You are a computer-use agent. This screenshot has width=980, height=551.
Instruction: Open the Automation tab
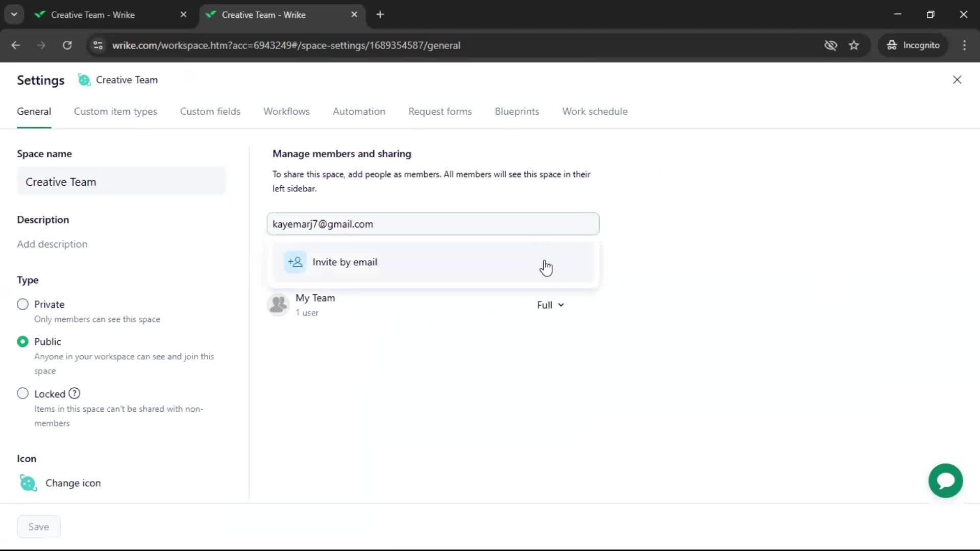[359, 112]
